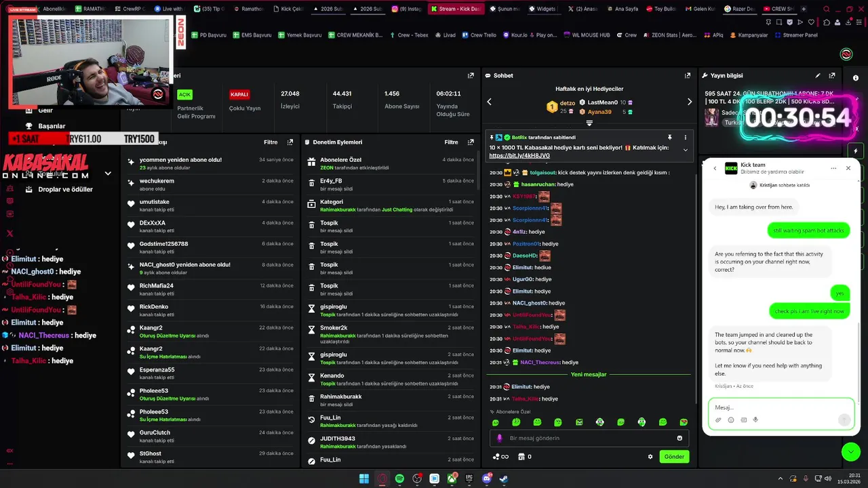This screenshot has width=868, height=488.
Task: Show previous top gifters with left arrow
Action: click(489, 102)
